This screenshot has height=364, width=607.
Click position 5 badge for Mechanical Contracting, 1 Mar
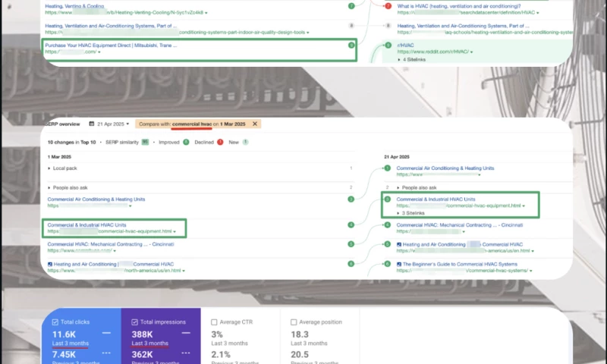click(351, 244)
